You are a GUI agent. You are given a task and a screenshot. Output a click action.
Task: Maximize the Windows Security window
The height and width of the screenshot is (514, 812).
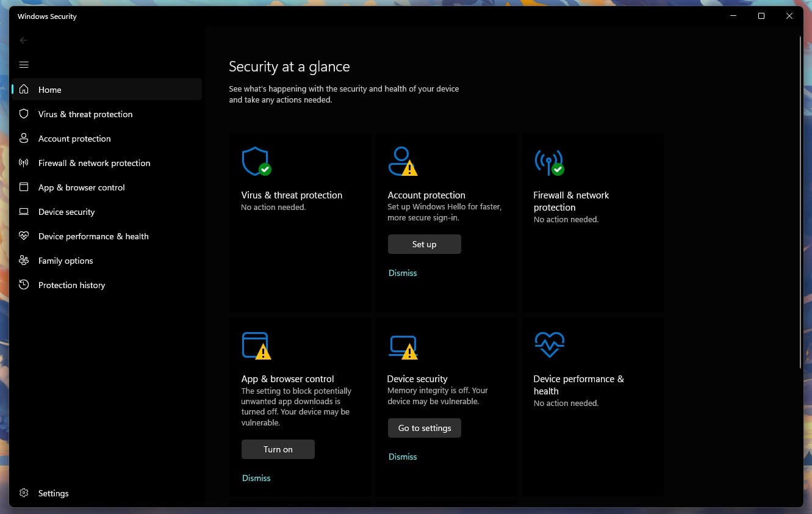point(761,16)
